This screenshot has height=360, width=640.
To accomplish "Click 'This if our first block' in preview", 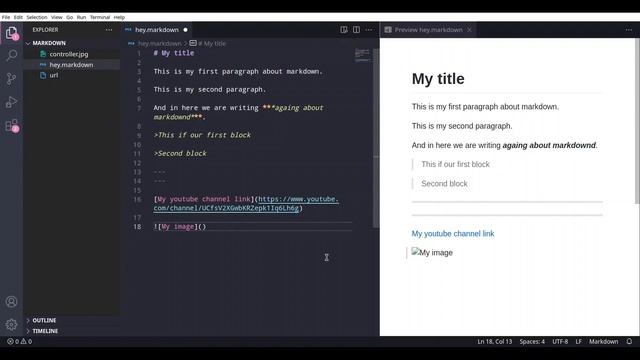I will coord(456,164).
